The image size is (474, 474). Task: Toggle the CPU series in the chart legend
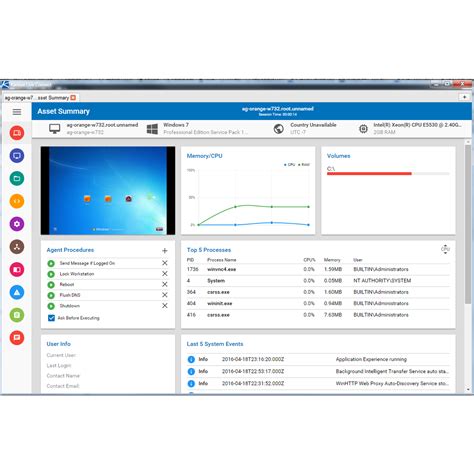pyautogui.click(x=289, y=165)
